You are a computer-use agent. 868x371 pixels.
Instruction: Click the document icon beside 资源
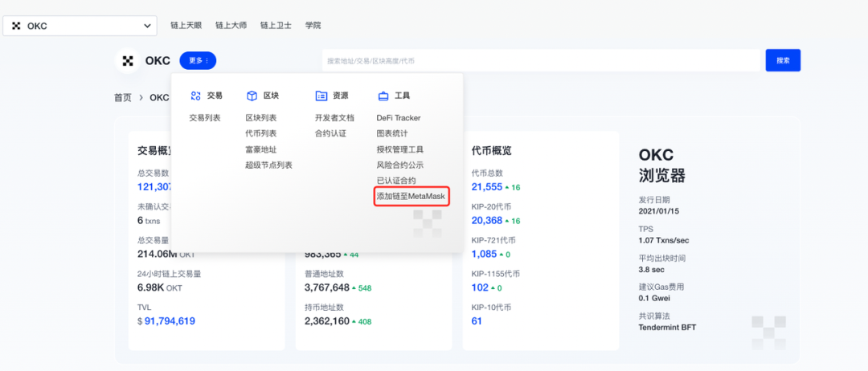click(x=321, y=96)
